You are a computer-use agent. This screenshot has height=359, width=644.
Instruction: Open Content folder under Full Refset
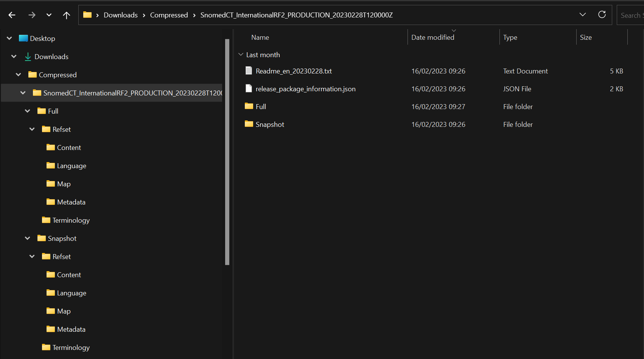(x=69, y=148)
